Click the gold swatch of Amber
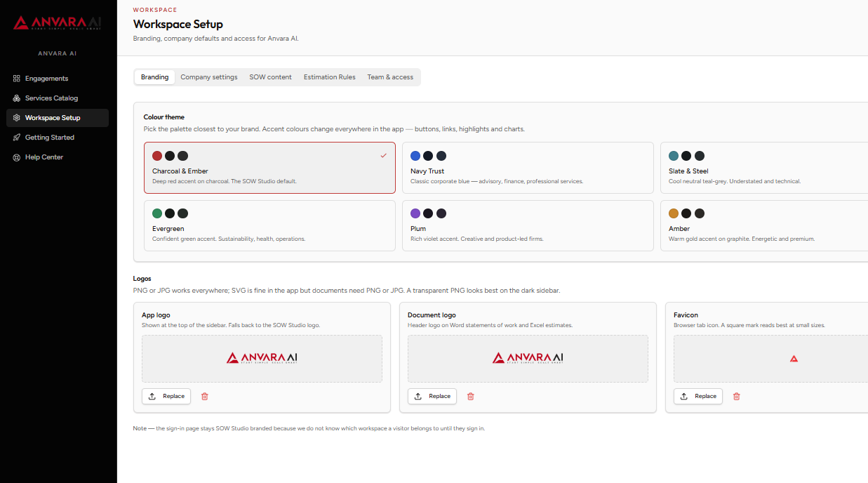This screenshot has height=483, width=868. [674, 213]
